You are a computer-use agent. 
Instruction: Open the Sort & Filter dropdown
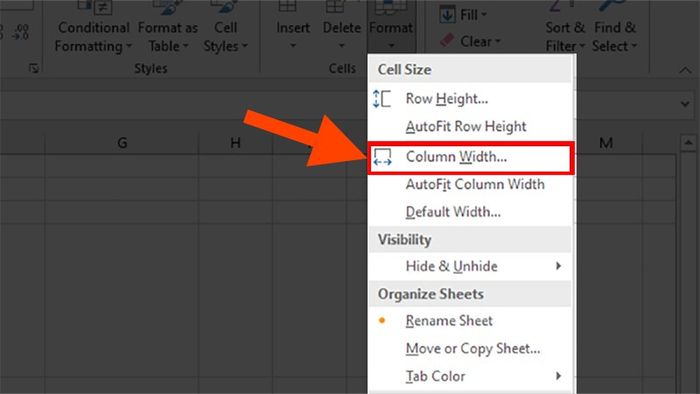(565, 36)
